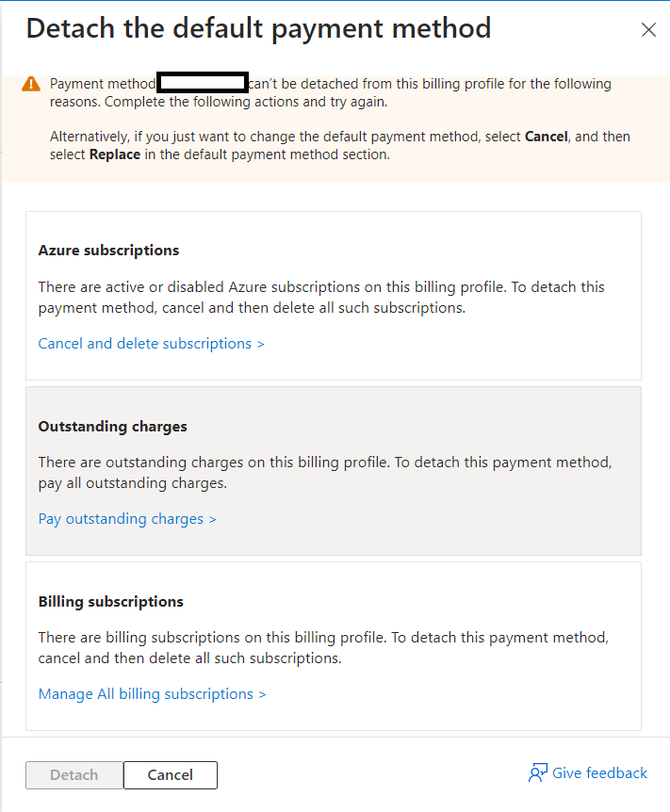
Task: Expand the chevron after Manage All billing subscriptions
Action: [x=263, y=693]
